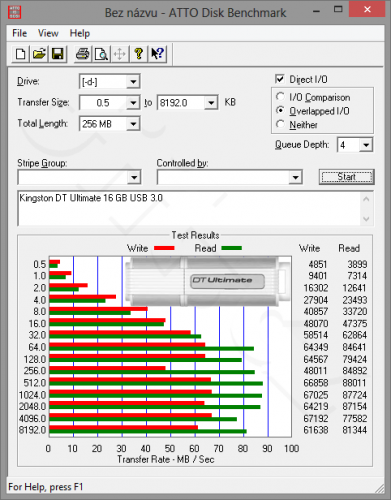Open a saved benchmark file icon
The image size is (391, 500).
click(39, 54)
